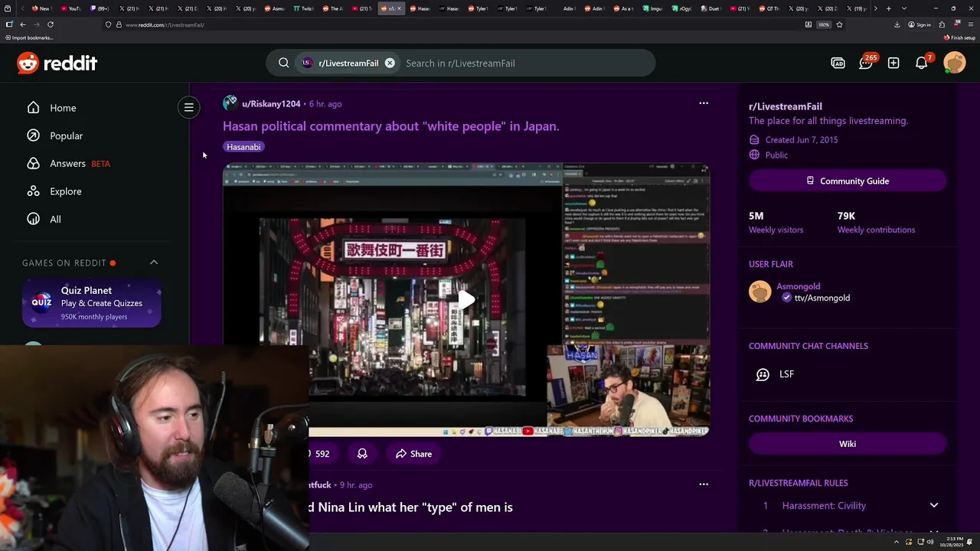Give an award to the post
The height and width of the screenshot is (551, 980).
[x=362, y=454]
